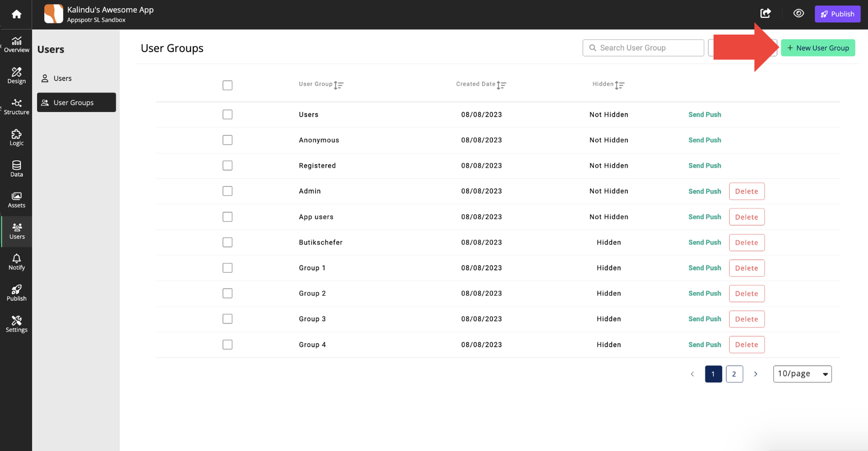Image resolution: width=868 pixels, height=451 pixels.
Task: Send Push to Group 2
Action: 704,293
